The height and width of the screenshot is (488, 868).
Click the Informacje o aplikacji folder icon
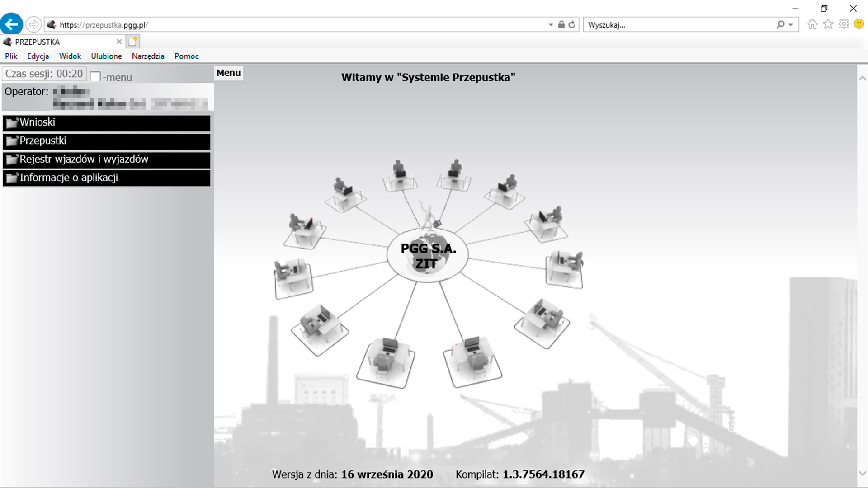coord(12,178)
